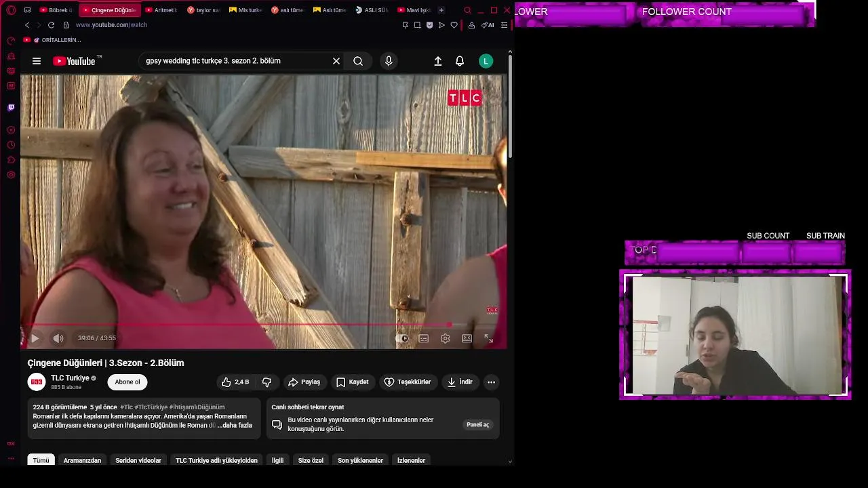Dislike the video with thumbs-down
This screenshot has height=488, width=868.
click(267, 382)
